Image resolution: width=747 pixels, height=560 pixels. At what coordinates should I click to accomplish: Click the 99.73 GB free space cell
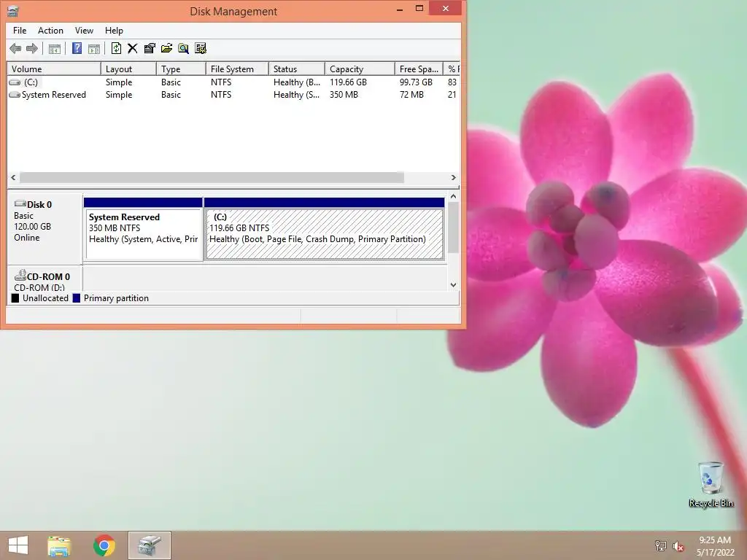click(416, 82)
